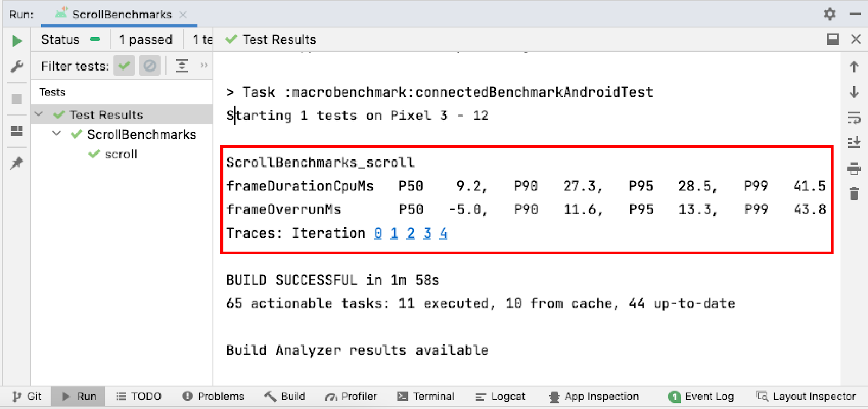Click the green Status progress indicator
Image resolution: width=868 pixels, height=409 pixels.
tap(95, 39)
